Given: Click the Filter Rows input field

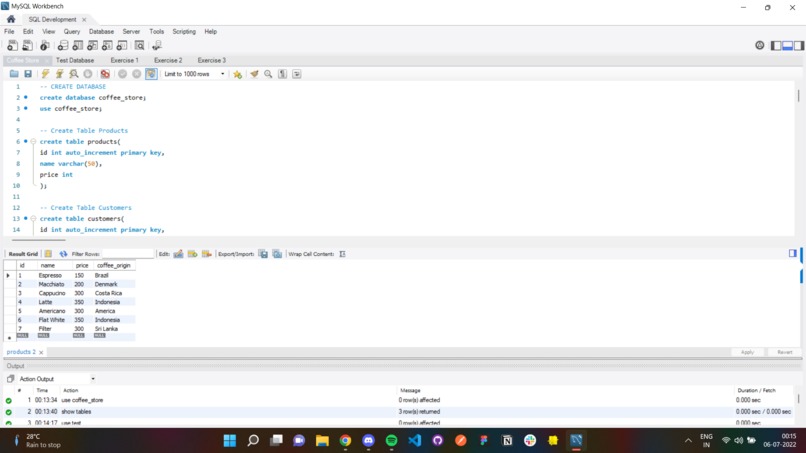Looking at the screenshot, I should coord(128,253).
